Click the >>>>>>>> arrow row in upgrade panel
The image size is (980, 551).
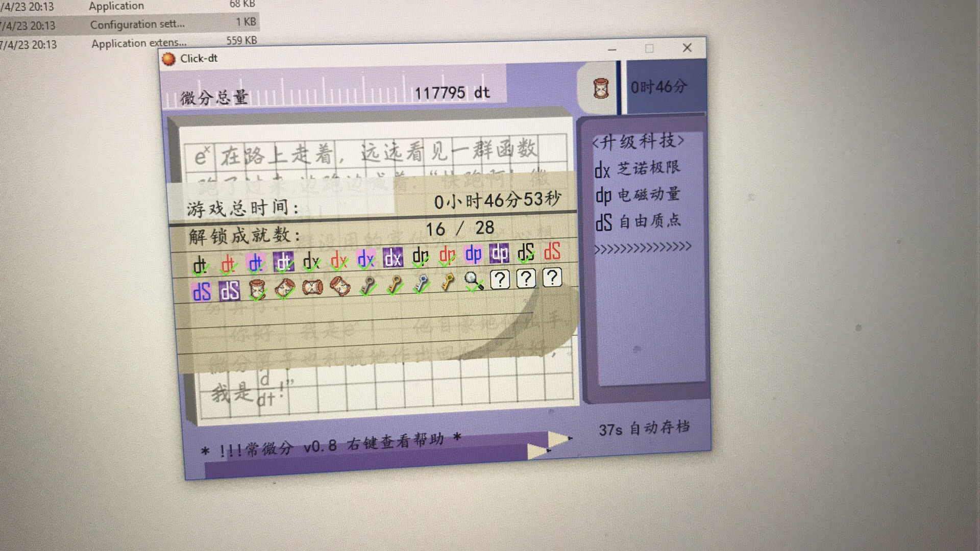pyautogui.click(x=643, y=248)
